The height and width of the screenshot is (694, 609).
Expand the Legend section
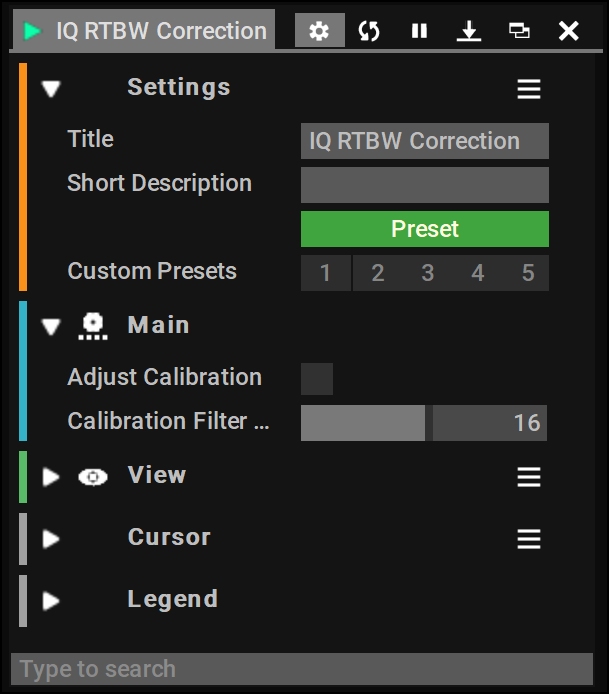[x=51, y=601]
